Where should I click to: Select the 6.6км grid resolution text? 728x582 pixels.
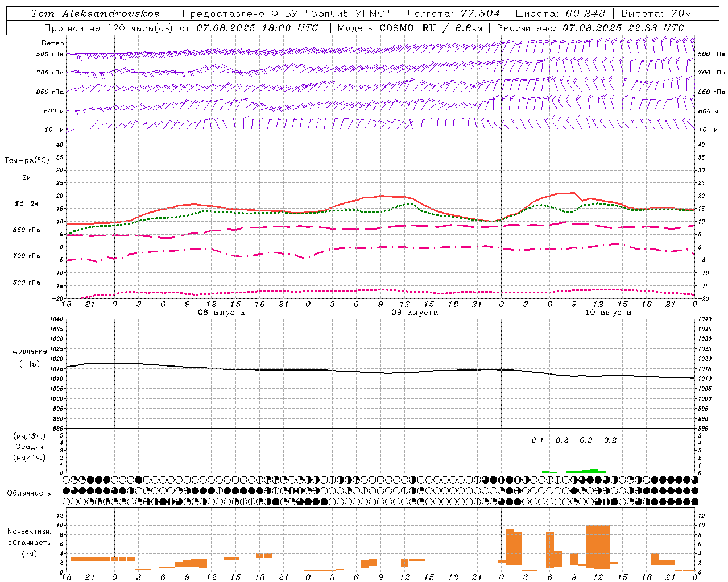point(469,28)
